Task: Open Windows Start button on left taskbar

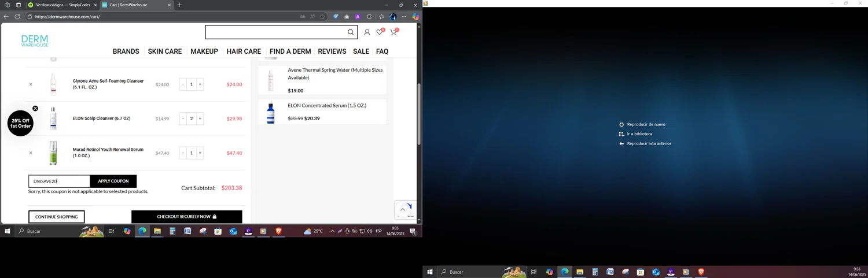Action: 8,231
